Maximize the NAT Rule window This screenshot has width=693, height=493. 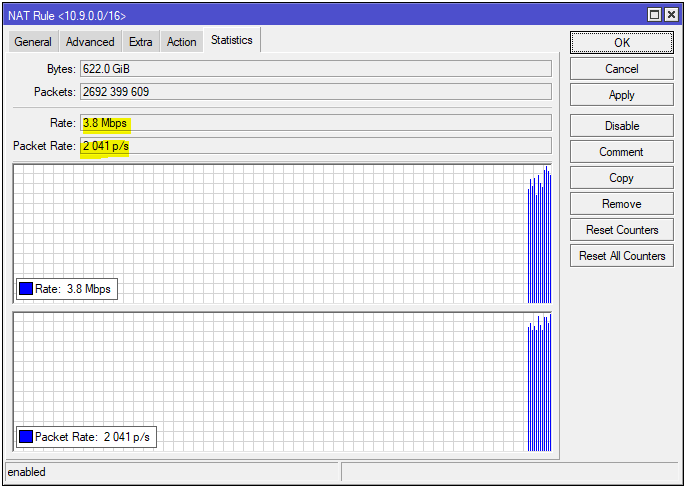(x=654, y=15)
